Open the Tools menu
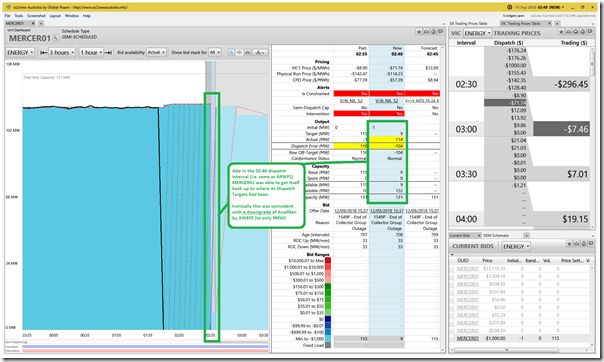604x362 pixels. click(x=18, y=16)
